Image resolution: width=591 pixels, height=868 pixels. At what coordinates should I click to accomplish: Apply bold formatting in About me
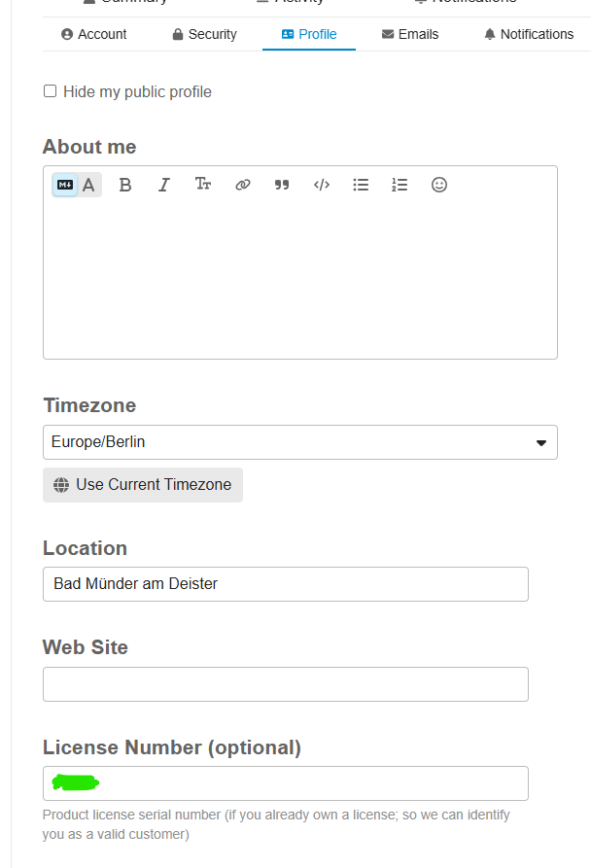pyautogui.click(x=124, y=185)
